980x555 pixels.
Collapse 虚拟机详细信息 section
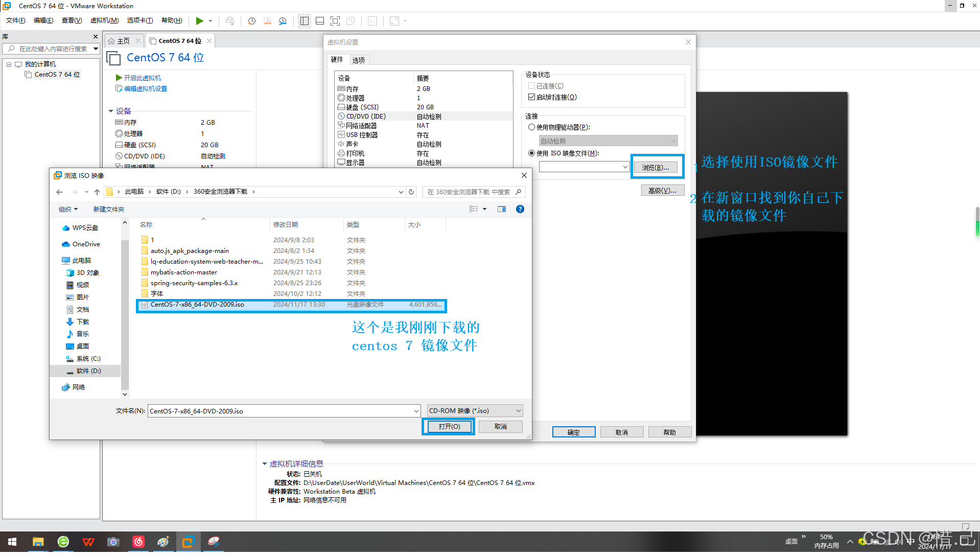point(265,464)
